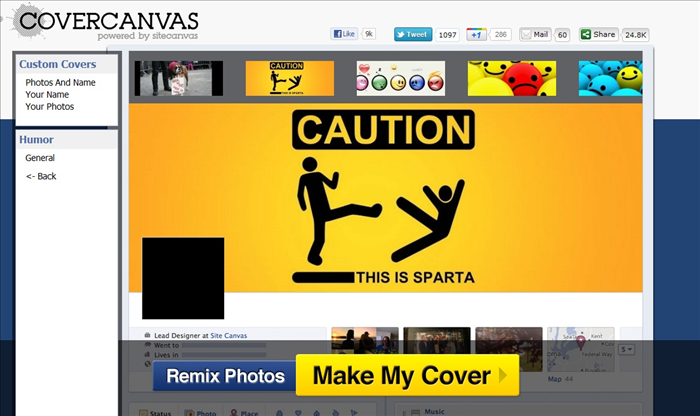
Task: Open the Custom Covers section
Action: coord(58,64)
